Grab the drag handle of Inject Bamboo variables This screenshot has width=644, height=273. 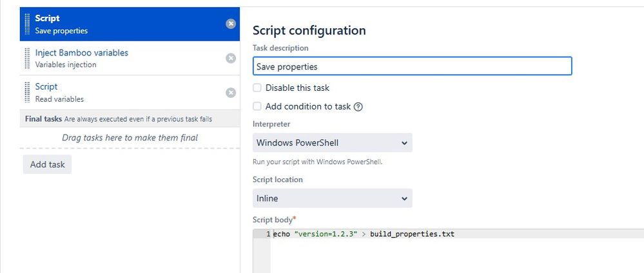click(x=28, y=59)
